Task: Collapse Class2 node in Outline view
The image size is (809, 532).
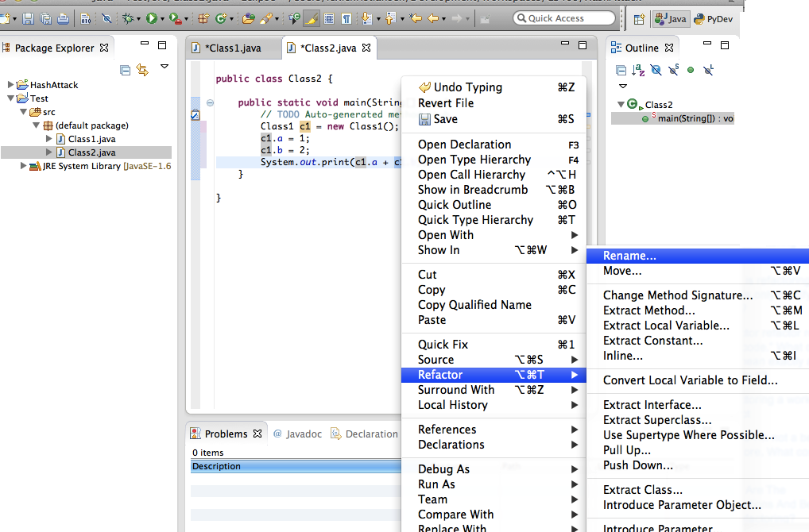Action: click(x=621, y=104)
